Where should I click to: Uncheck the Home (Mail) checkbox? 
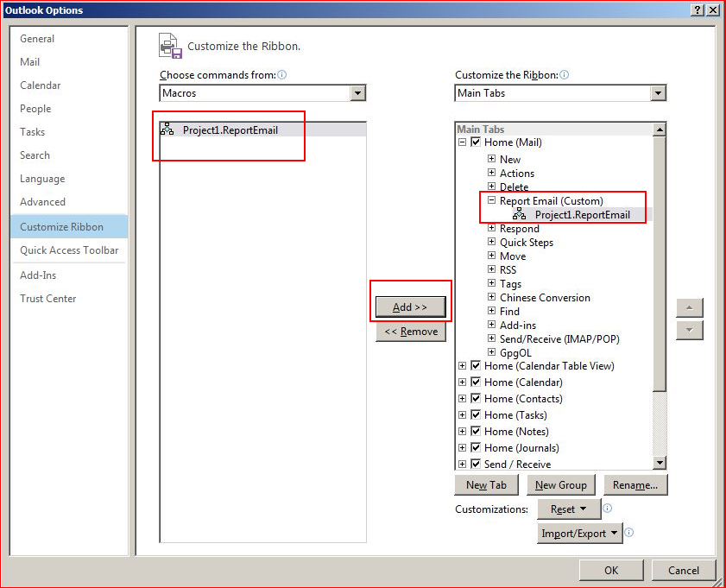pyautogui.click(x=476, y=142)
